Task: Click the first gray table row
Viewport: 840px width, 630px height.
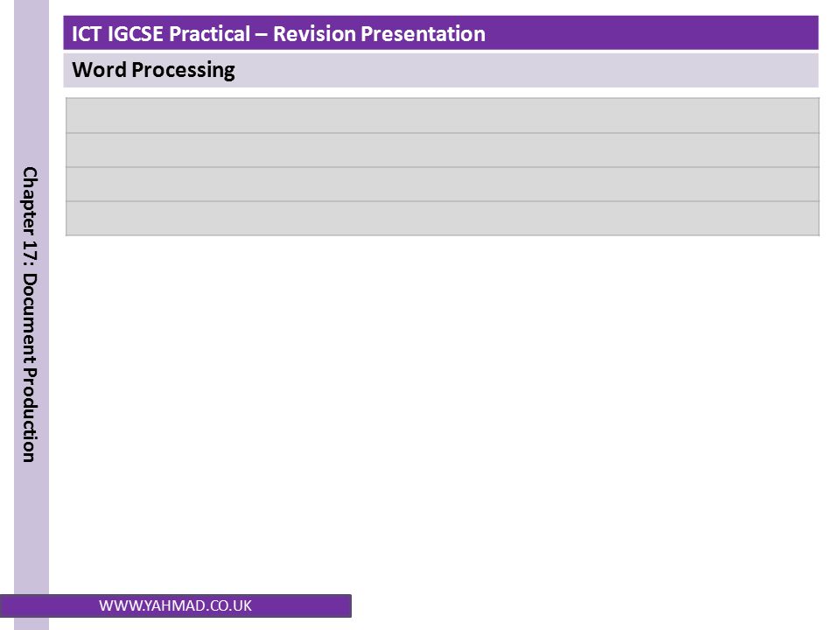Action: click(443, 115)
